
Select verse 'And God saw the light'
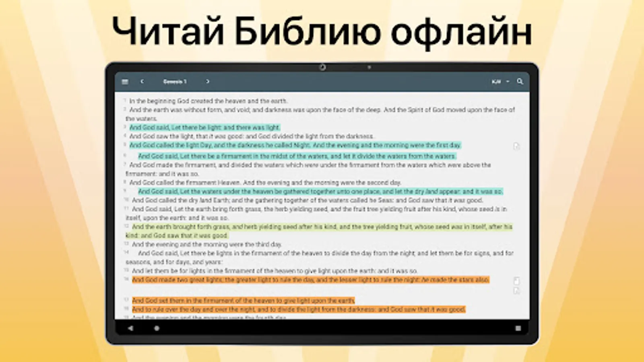252,136
